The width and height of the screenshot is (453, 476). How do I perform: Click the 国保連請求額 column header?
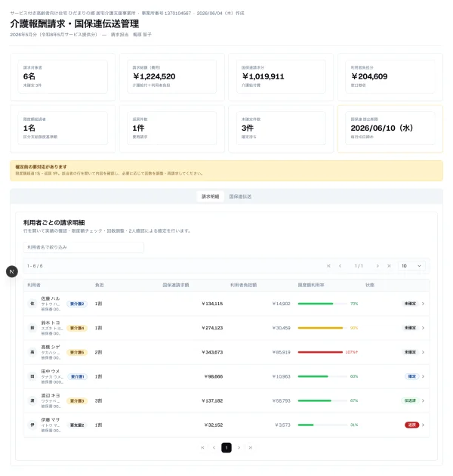click(176, 285)
